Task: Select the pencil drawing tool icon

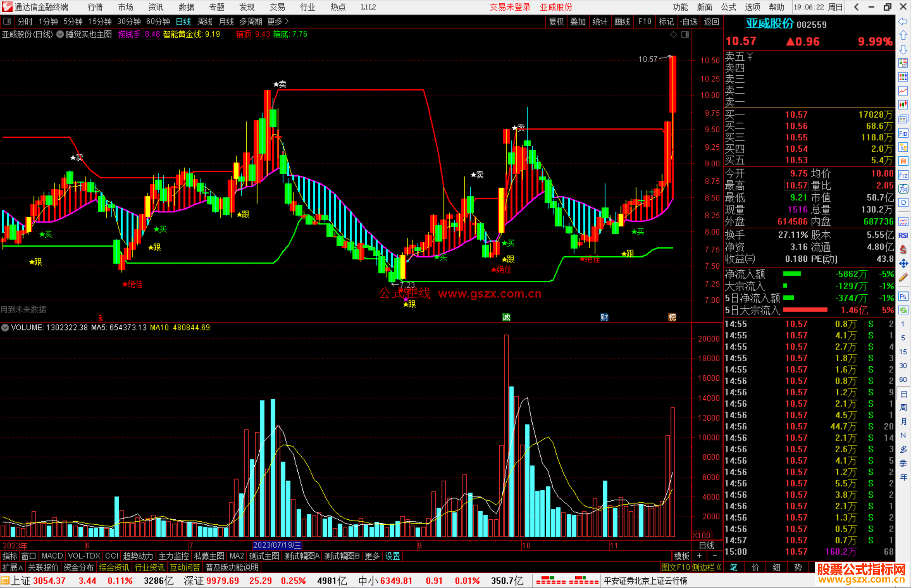Action: (903, 277)
